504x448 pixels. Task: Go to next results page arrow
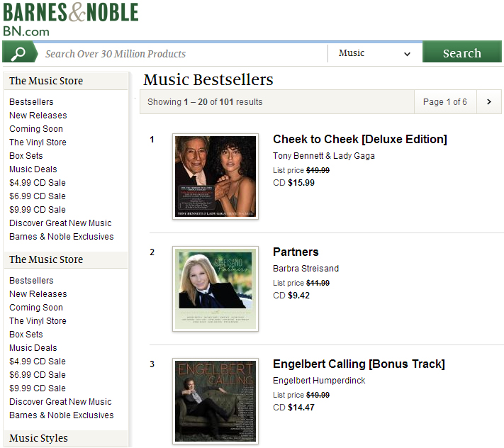488,102
